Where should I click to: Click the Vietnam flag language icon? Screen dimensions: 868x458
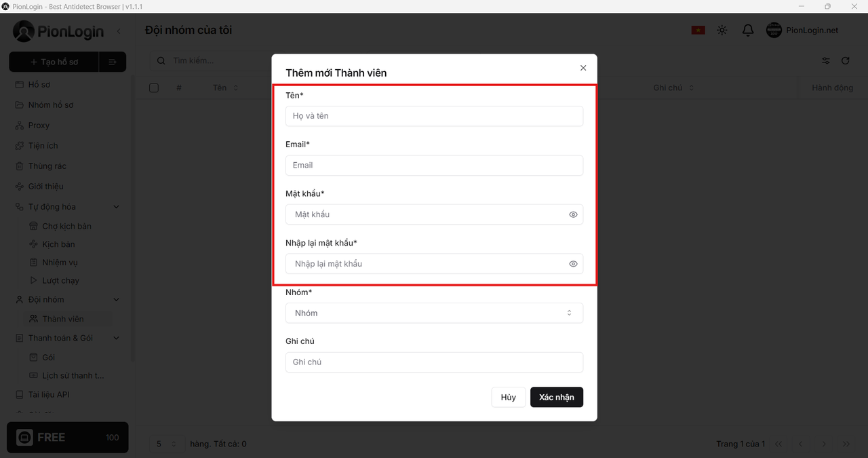pos(698,31)
